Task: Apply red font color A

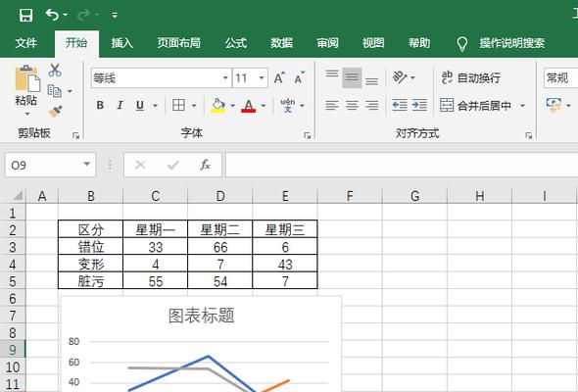Action: [249, 106]
